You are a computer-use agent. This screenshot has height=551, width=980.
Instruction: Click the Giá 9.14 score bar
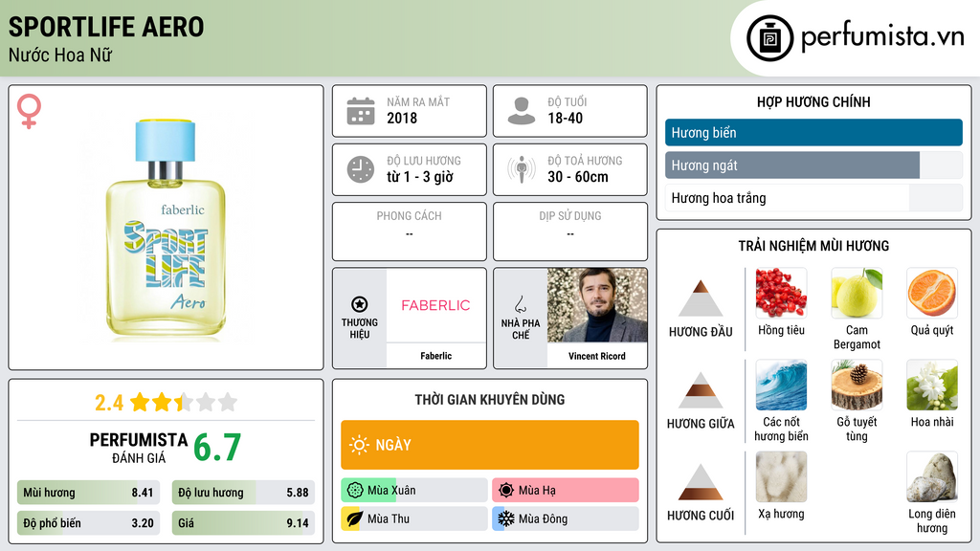[x=243, y=523]
